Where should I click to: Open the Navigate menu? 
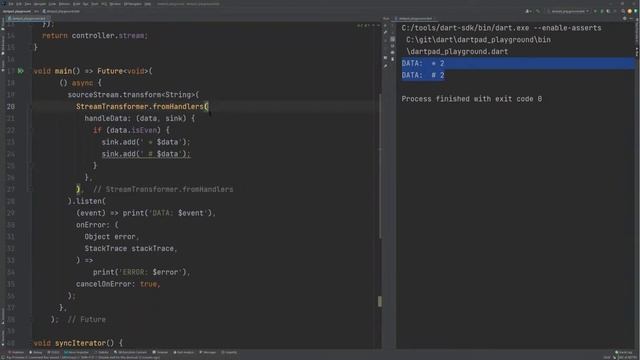click(x=40, y=4)
